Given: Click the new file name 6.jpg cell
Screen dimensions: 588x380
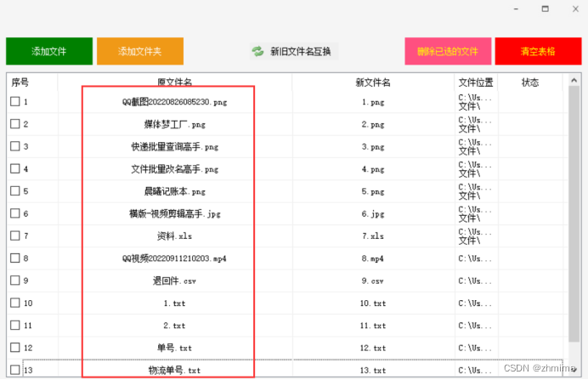Looking at the screenshot, I should pos(372,213).
